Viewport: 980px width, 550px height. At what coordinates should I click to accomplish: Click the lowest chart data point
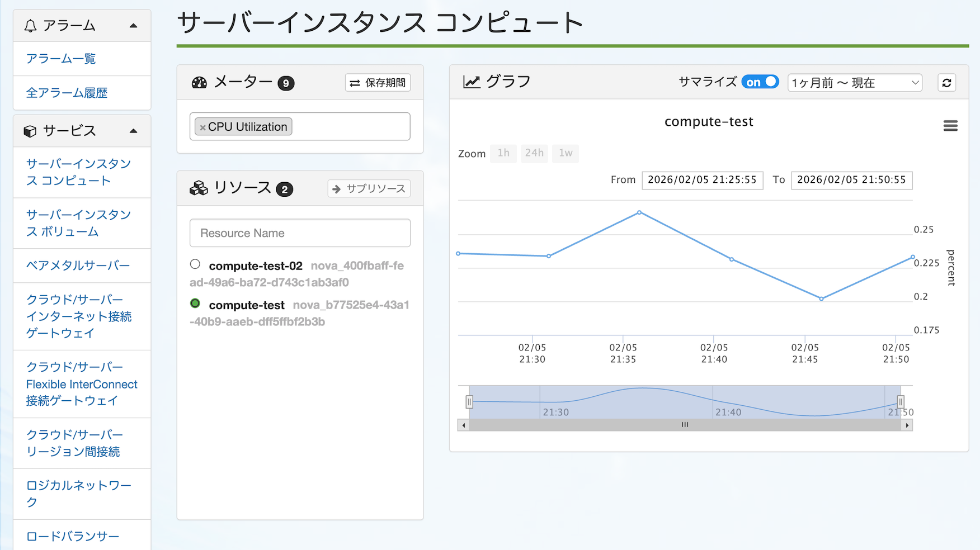tap(822, 298)
